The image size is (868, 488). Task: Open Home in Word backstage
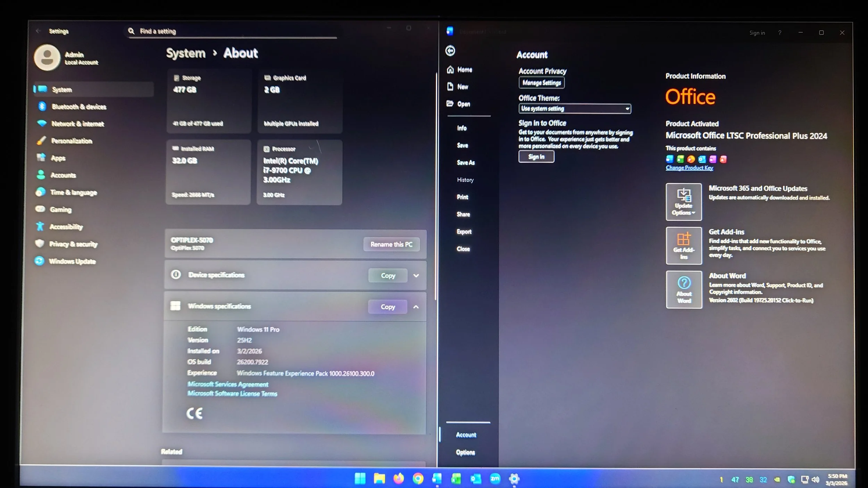point(460,70)
